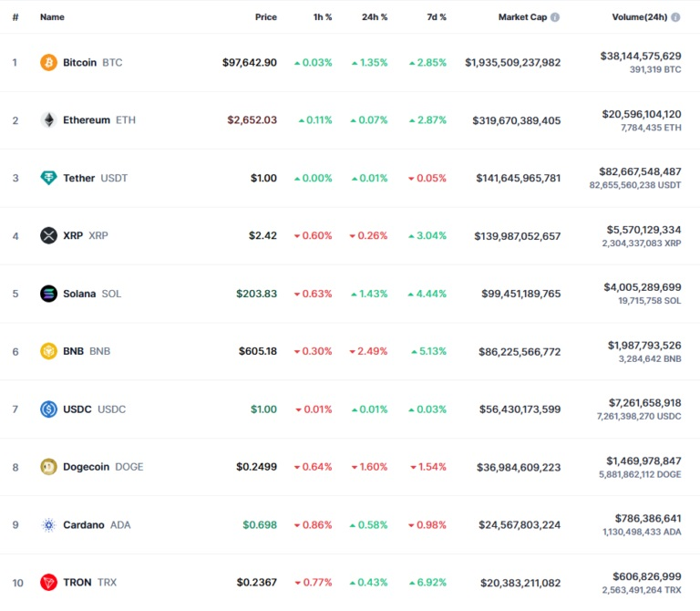
Task: Sort by the Price column header
Action: point(265,17)
